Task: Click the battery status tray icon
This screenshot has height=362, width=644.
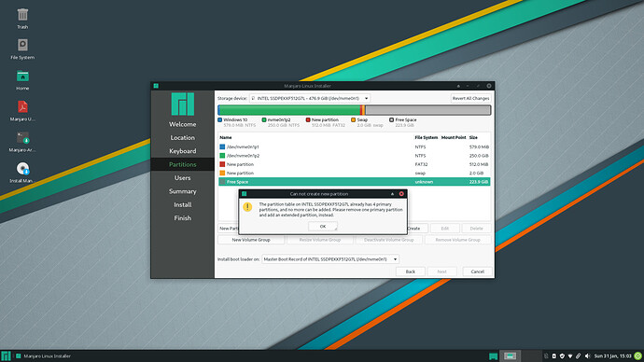Action: [x=554, y=355]
